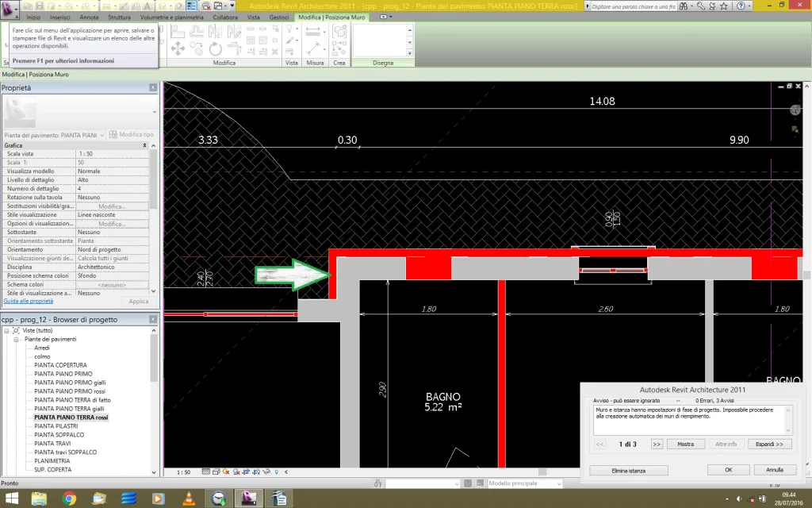Image resolution: width=812 pixels, height=508 pixels.
Task: Click the Create Similar icon in Crea
Action: pos(339,49)
